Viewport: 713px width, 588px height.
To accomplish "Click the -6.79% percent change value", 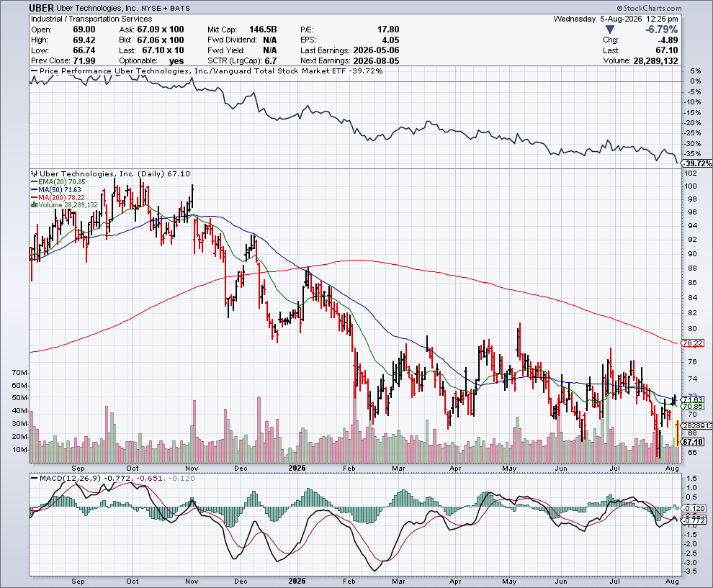I will (x=662, y=30).
